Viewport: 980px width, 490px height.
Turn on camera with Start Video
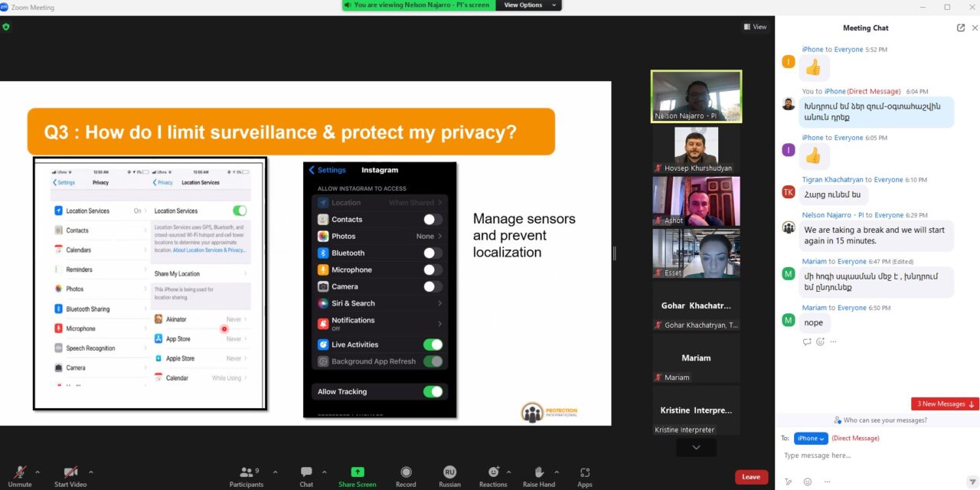pyautogui.click(x=70, y=472)
